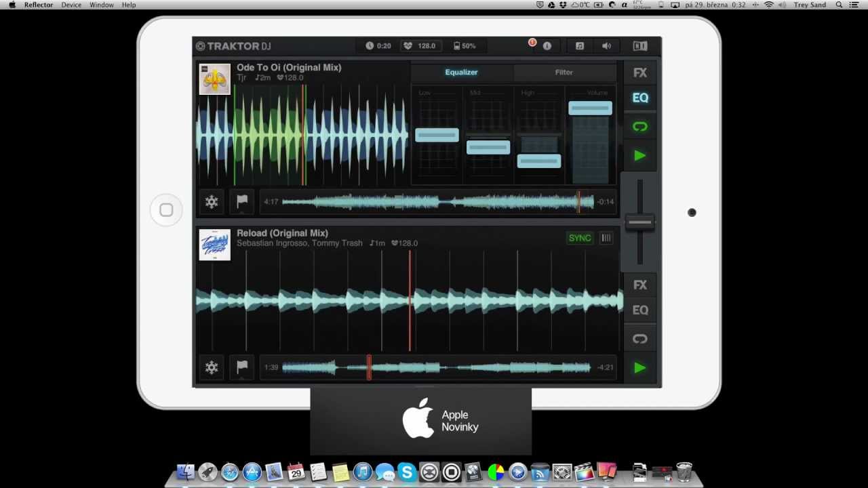This screenshot has width=868, height=488.
Task: Open the Device menu
Action: pos(71,5)
